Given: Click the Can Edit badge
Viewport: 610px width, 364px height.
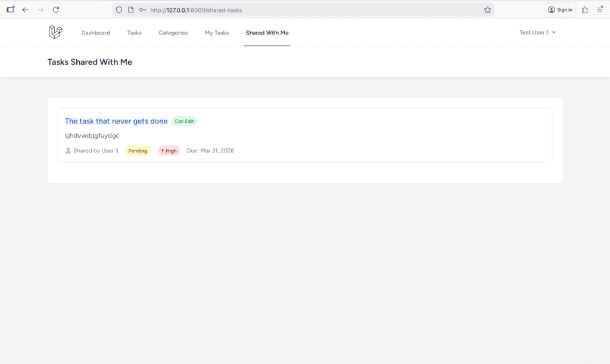Looking at the screenshot, I should (x=184, y=121).
